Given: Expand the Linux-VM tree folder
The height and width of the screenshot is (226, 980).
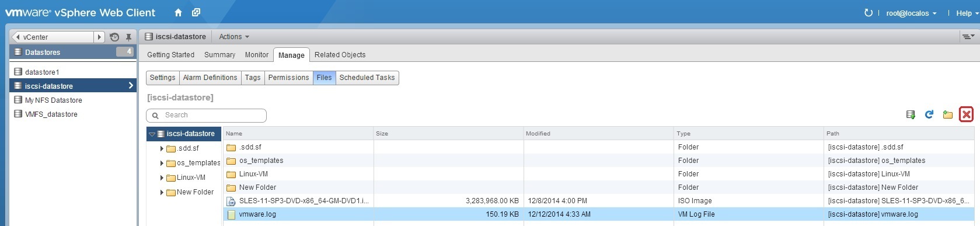Looking at the screenshot, I should 162,178.
